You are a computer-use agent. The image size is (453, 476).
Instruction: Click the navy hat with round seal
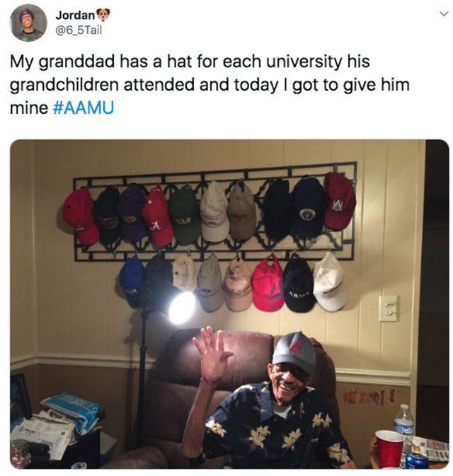(308, 208)
